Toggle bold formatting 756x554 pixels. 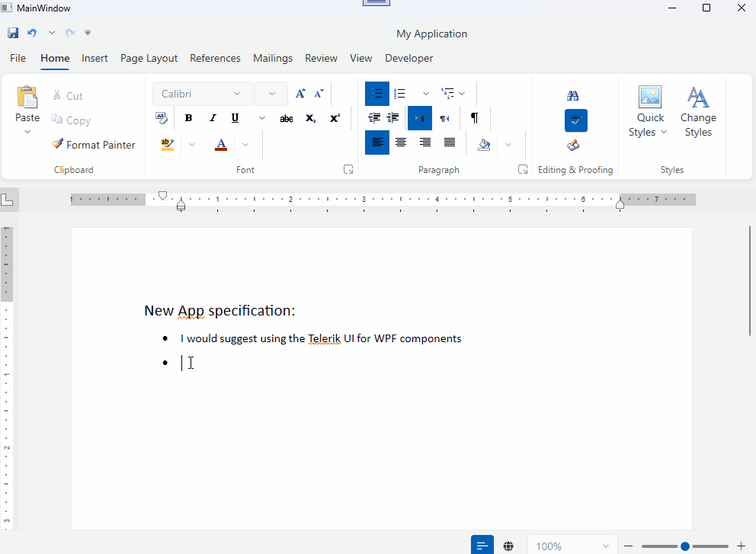pyautogui.click(x=188, y=118)
